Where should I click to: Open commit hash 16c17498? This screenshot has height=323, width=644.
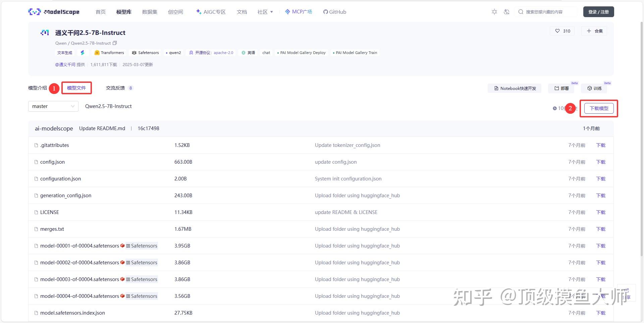click(149, 128)
